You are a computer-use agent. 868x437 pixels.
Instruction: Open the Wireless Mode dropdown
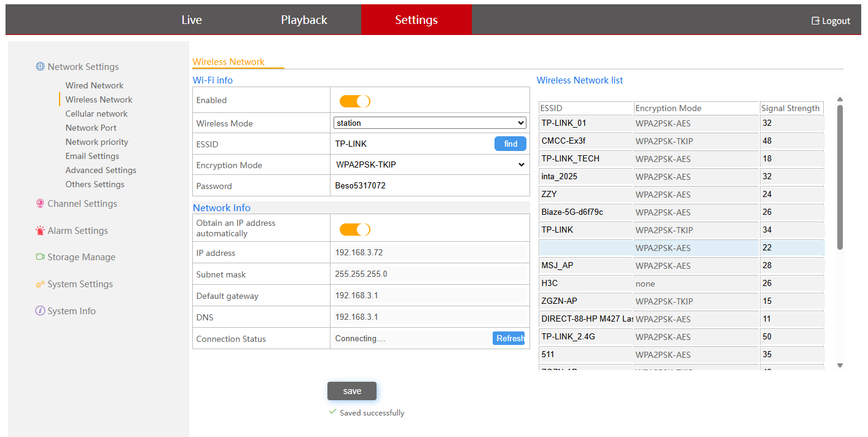click(429, 123)
